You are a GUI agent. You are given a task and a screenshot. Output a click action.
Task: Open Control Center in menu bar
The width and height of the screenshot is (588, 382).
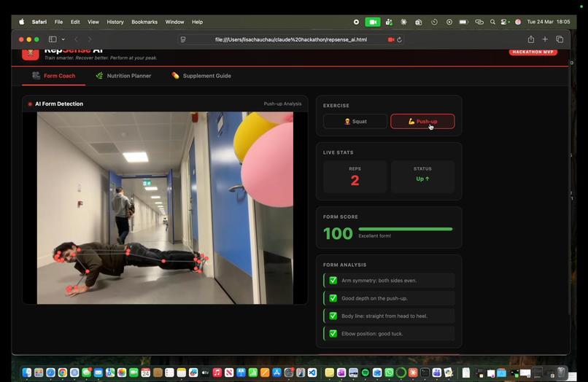tap(505, 22)
